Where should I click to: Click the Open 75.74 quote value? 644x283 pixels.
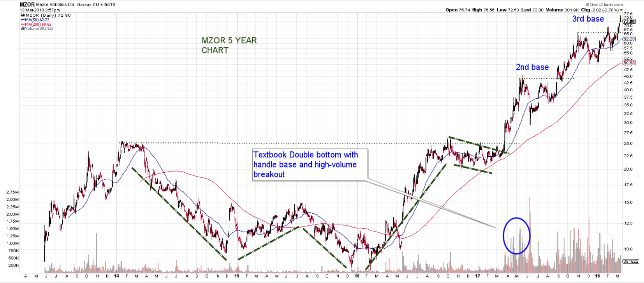pos(458,10)
